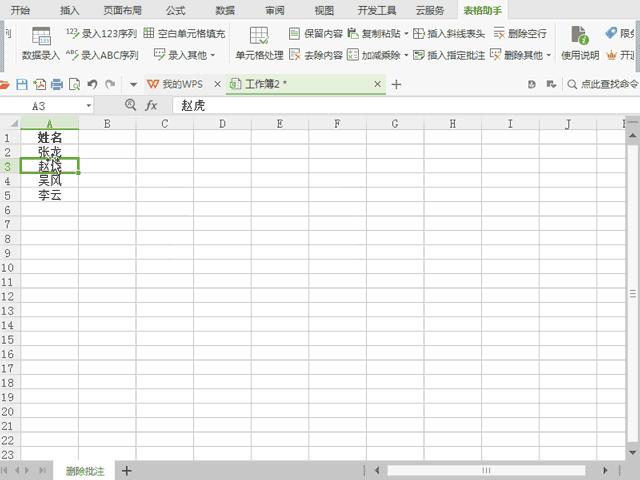Open the 视图 ribbon tab
Viewport: 640px width, 480px height.
tap(324, 10)
